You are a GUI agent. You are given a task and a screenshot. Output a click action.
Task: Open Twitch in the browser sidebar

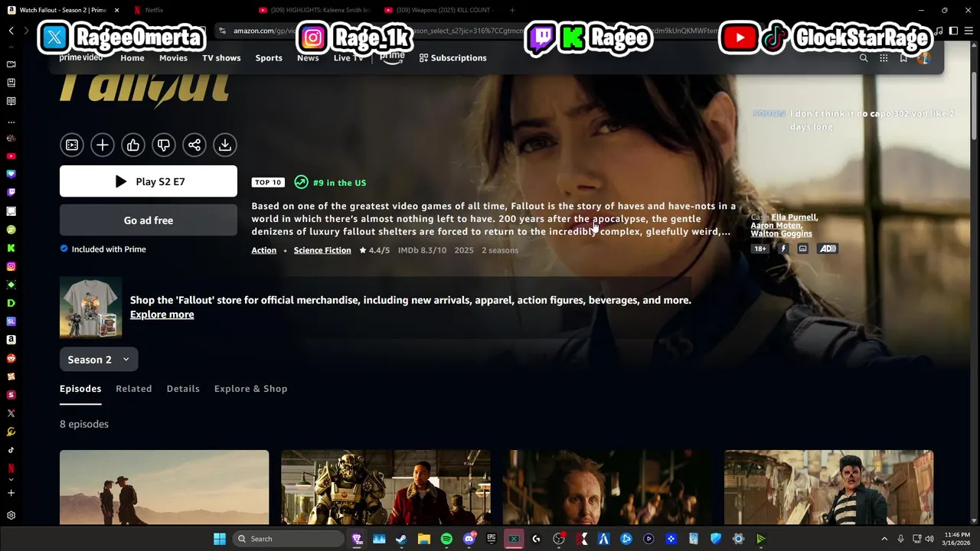pos(11,193)
